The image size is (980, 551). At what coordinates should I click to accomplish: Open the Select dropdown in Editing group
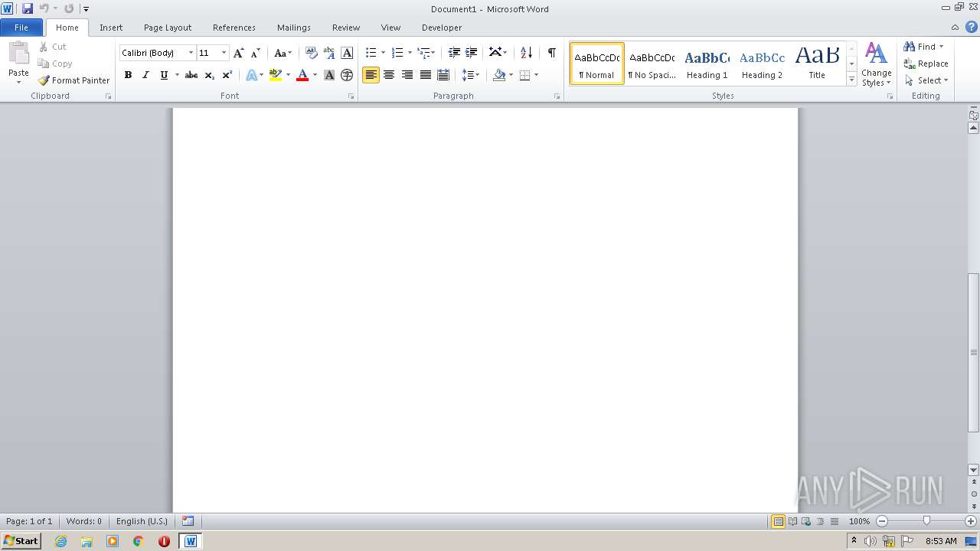pos(926,80)
